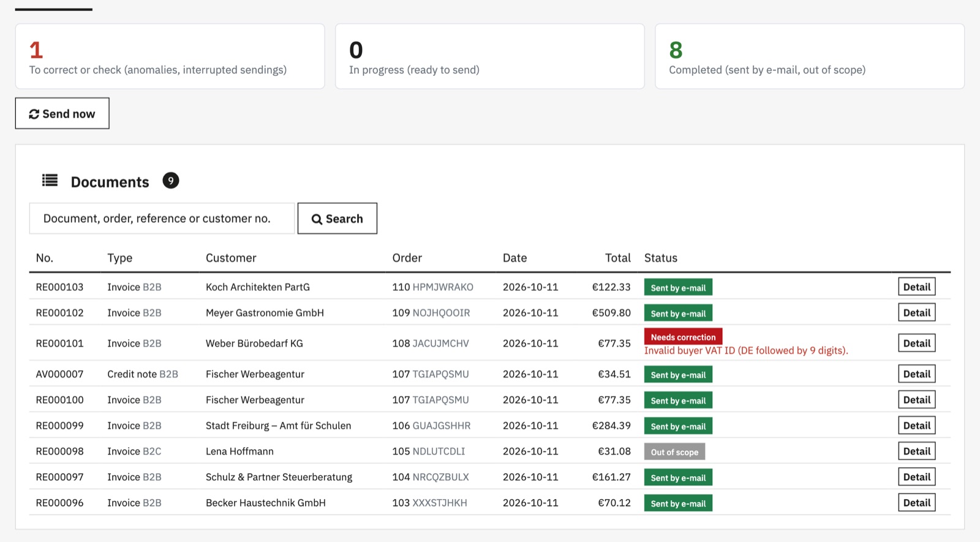
Task: Open Detail for RE000101 Weber Bürobedarf
Action: tap(916, 343)
